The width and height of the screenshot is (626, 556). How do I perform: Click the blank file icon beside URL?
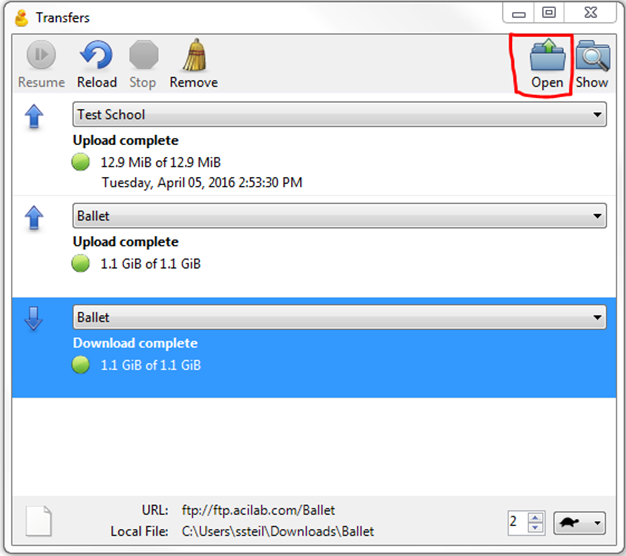(38, 521)
